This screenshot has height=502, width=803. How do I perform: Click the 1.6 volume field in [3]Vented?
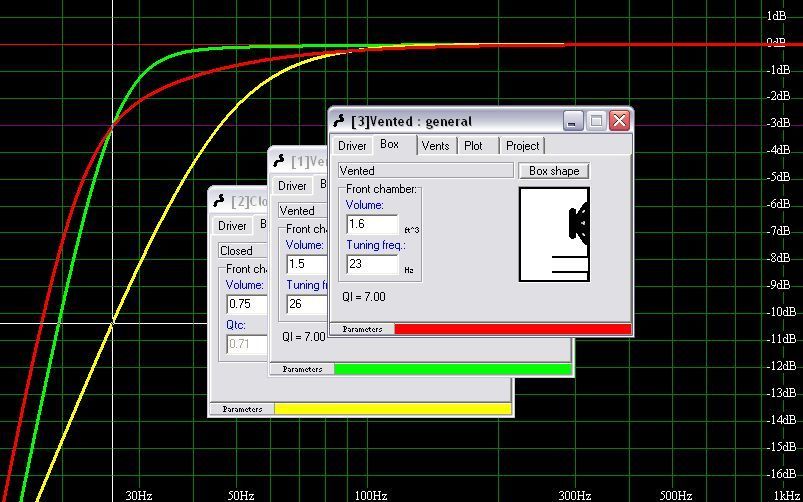[372, 224]
